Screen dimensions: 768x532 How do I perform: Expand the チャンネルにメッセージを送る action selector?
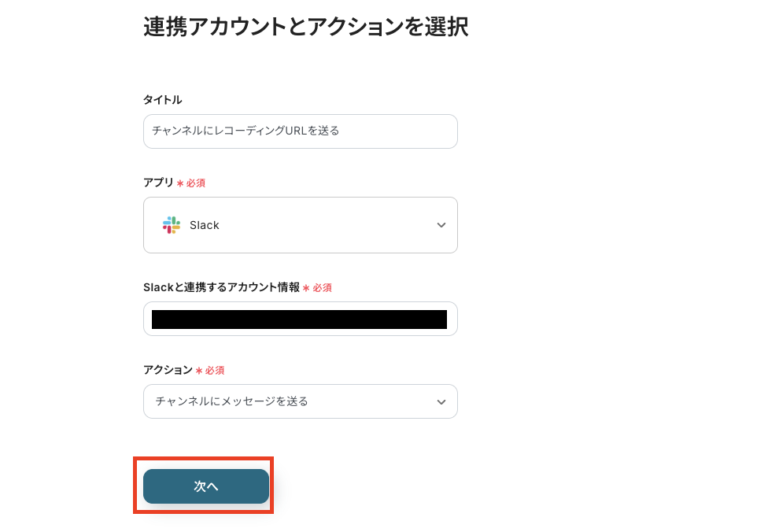[300, 401]
